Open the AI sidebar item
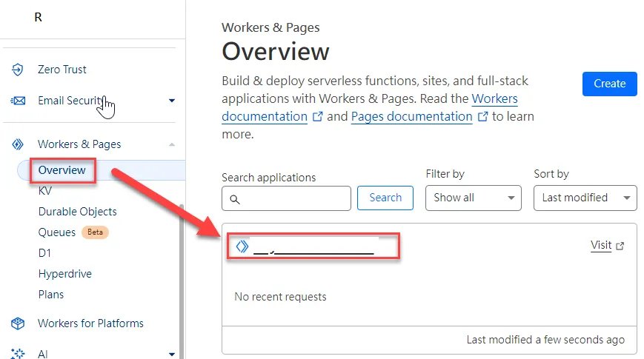Viewport: 644px width, 359px height. [43, 354]
